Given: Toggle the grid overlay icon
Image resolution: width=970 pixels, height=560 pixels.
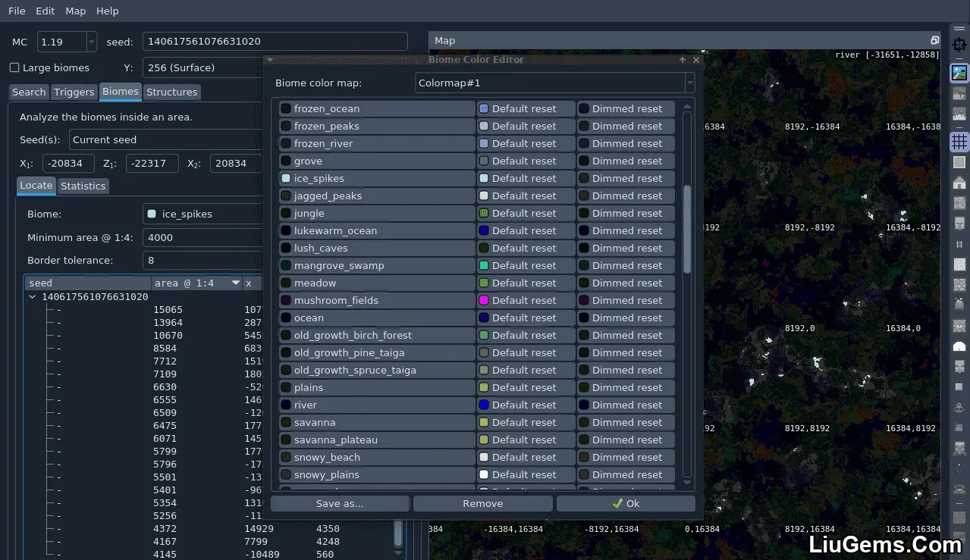Looking at the screenshot, I should 959,142.
